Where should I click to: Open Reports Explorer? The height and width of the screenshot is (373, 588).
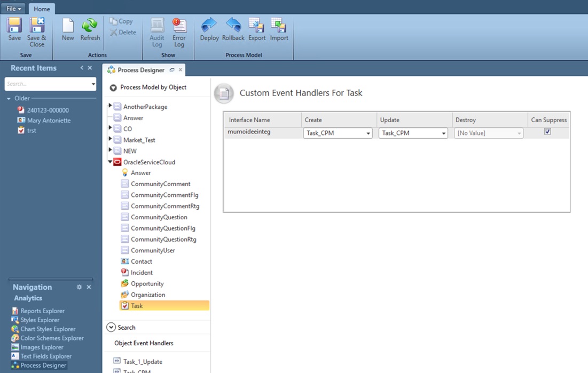tap(38, 311)
